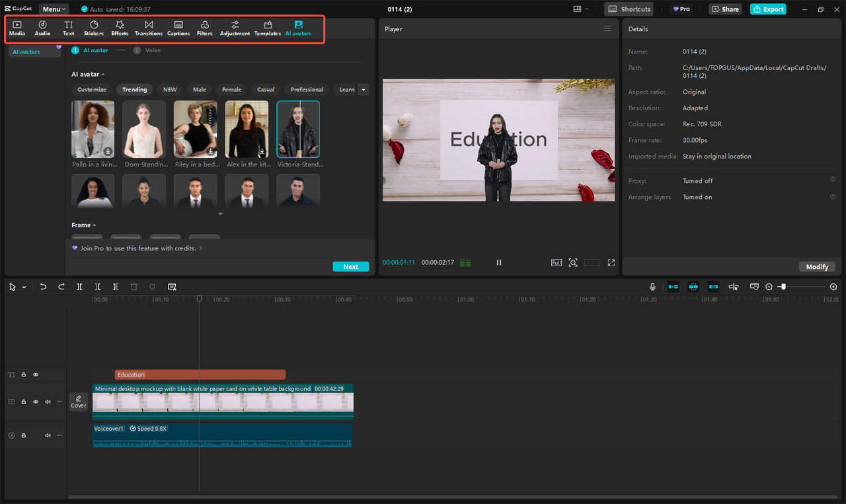Select the Professional avatar filter tab

point(306,89)
